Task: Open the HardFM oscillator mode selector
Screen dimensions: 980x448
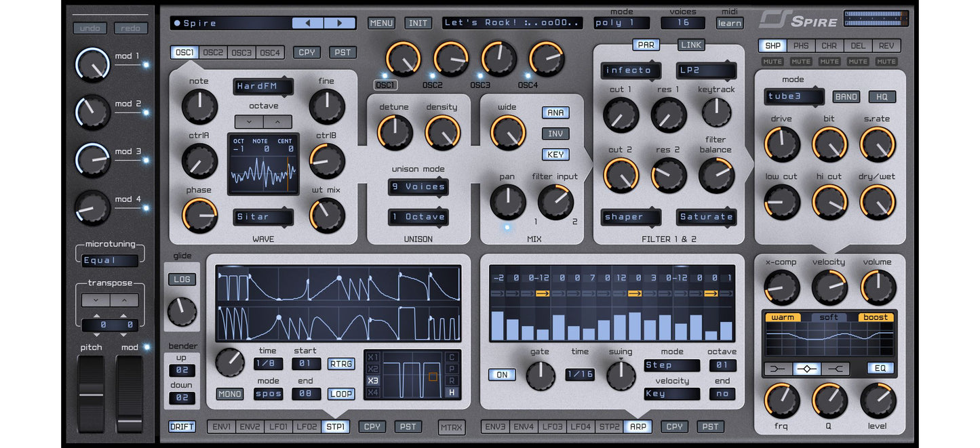Action: tap(263, 86)
